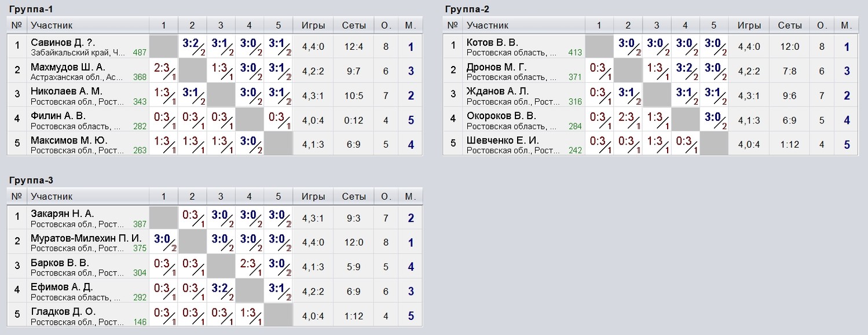The width and height of the screenshot is (868, 335).
Task: Open Махмудов Ш. А. player entry
Action: [x=68, y=67]
